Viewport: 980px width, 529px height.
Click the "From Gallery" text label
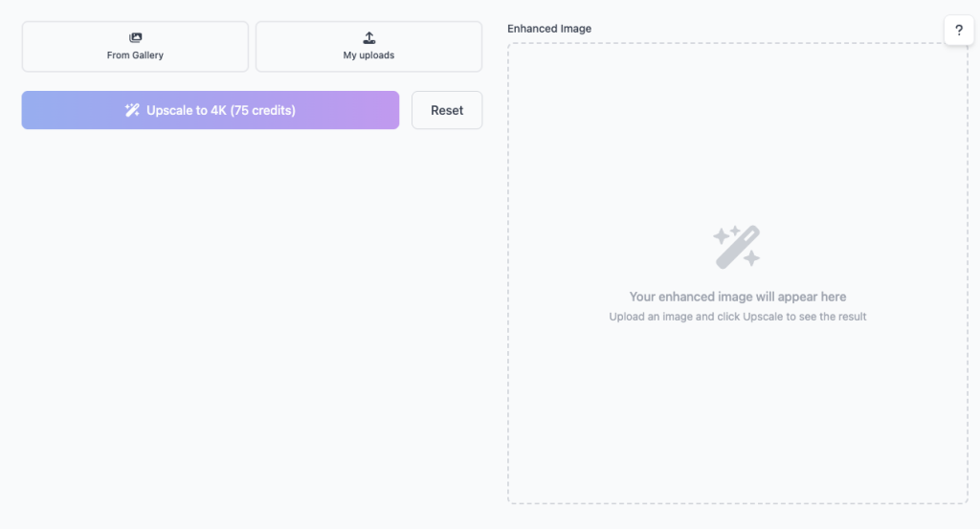135,55
